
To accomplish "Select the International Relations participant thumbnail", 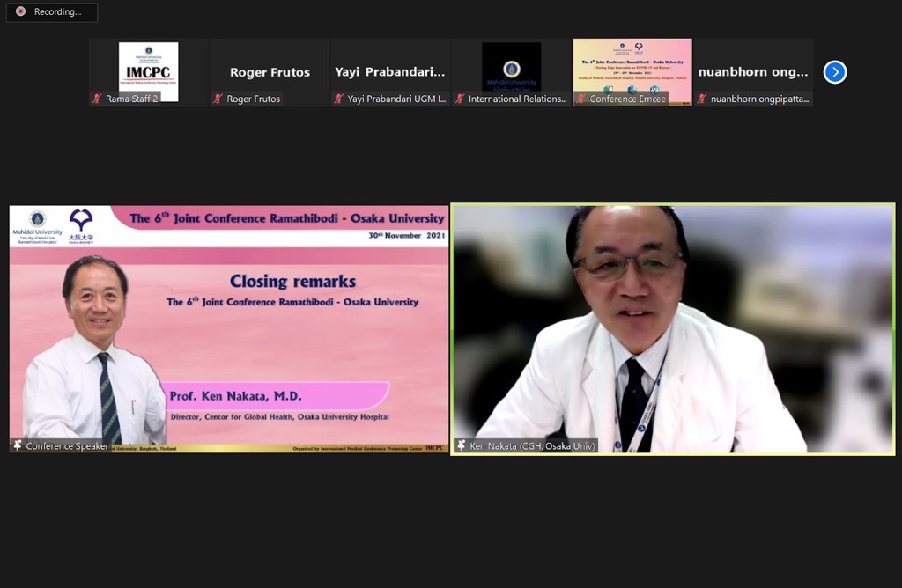I will (x=511, y=67).
